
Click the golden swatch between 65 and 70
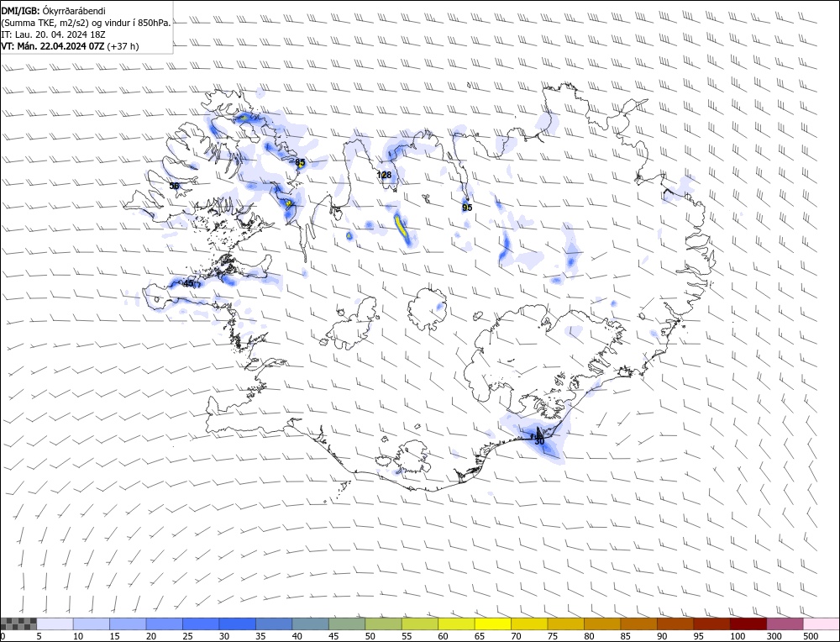coord(493,624)
